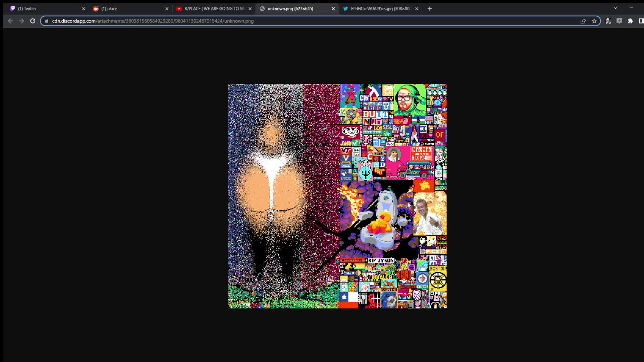The width and height of the screenshot is (644, 362).
Task: Open the Extensions puzzle menu
Action: coord(630,21)
